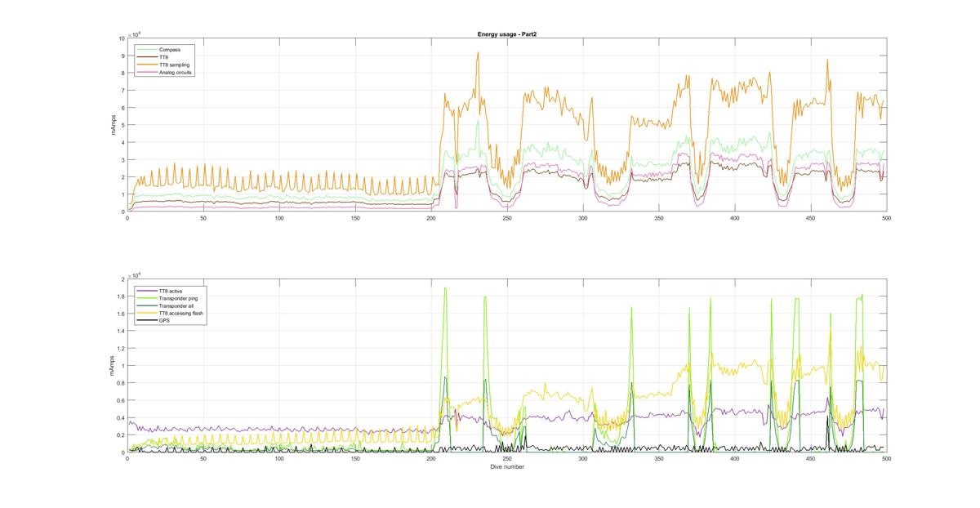Click the mAmps y-axis label of the upper plot
This screenshot has width=980, height=508.
[x=115, y=125]
